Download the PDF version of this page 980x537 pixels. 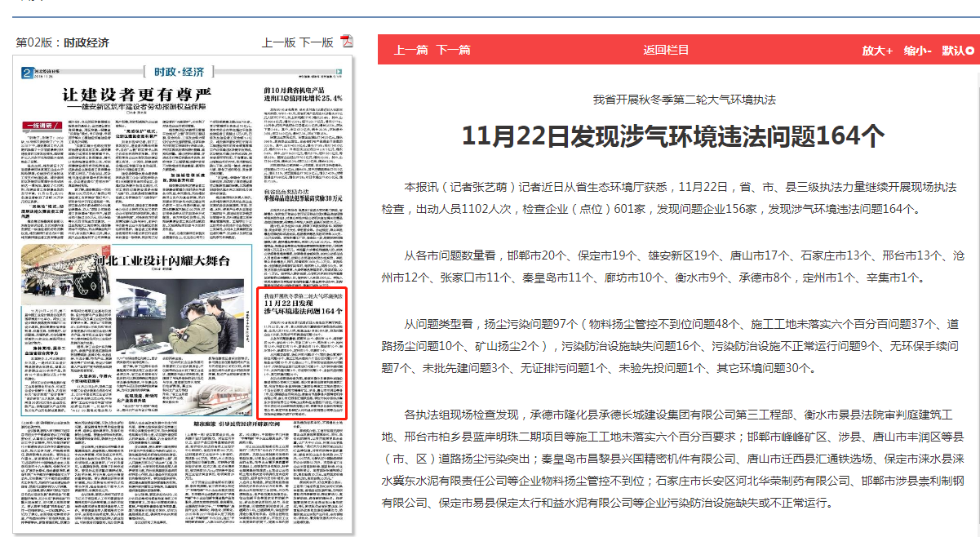click(346, 42)
